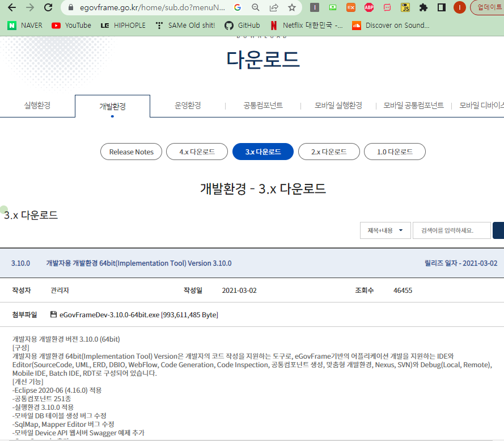Open the JS extension icon
This screenshot has width=504, height=441.
coord(405,7)
